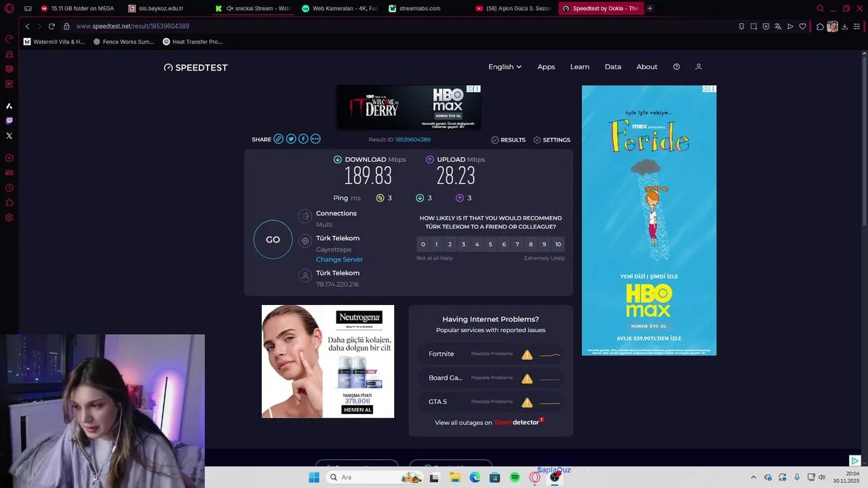Image resolution: width=868 pixels, height=488 pixels.
Task: Select rating 7 in recommendation survey
Action: click(x=517, y=245)
